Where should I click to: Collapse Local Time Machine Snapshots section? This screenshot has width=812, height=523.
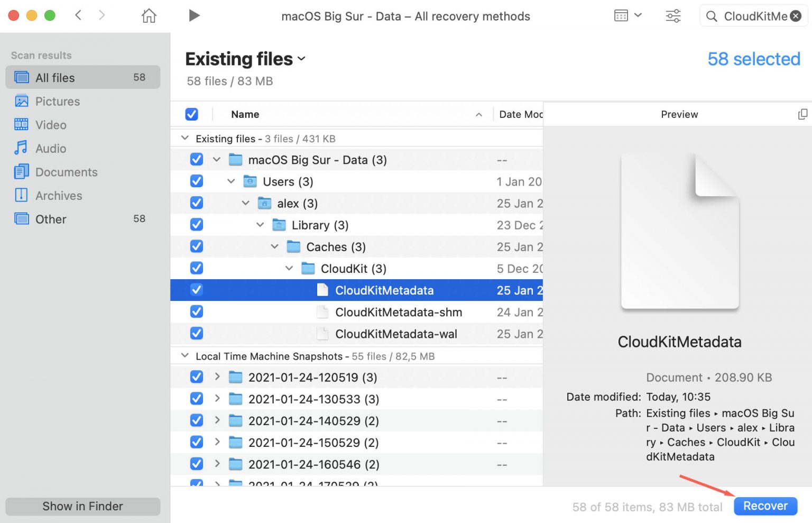(184, 355)
